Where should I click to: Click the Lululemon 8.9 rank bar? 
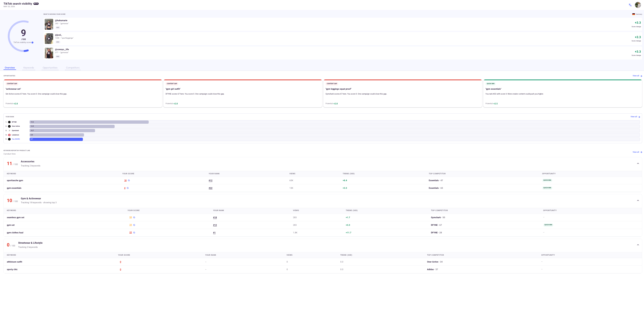pyautogui.click(x=57, y=135)
